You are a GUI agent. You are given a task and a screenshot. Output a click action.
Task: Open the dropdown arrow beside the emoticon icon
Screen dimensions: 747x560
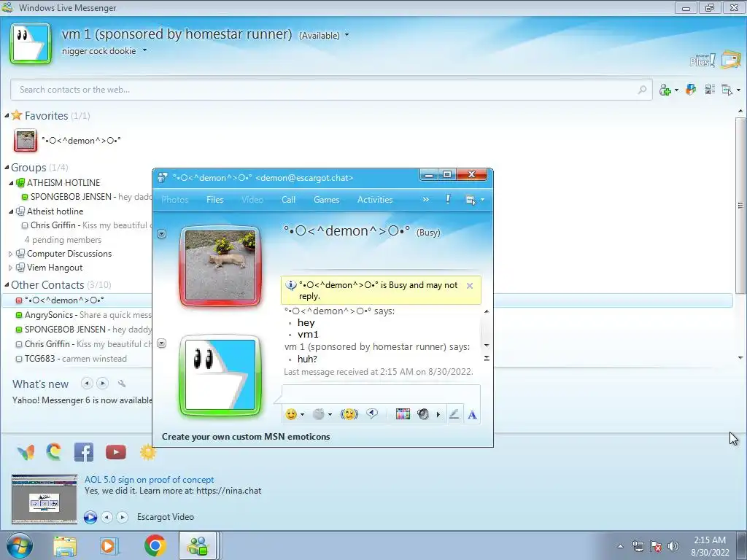(302, 415)
